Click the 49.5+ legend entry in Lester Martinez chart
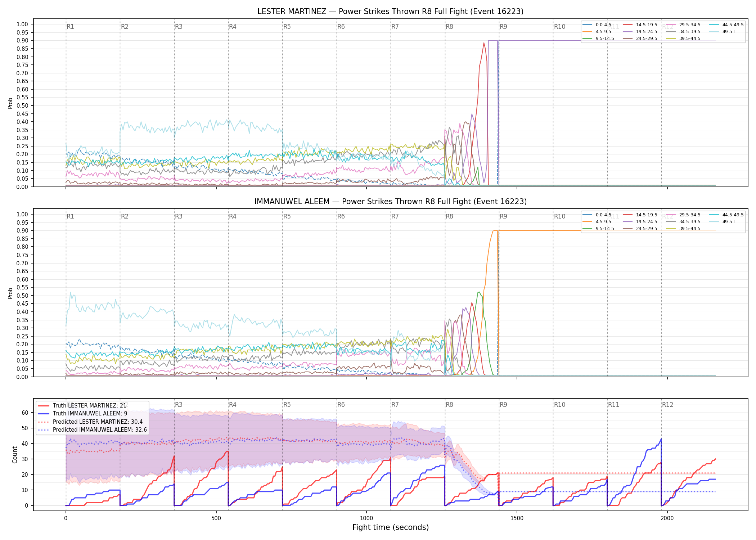This screenshot has height=540, width=756. 723,32
